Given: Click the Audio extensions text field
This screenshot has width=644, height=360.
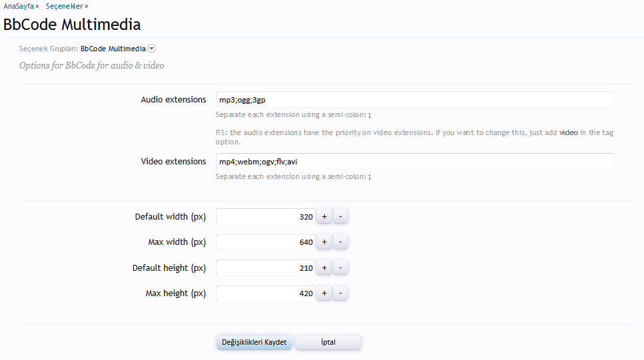Looking at the screenshot, I should [414, 100].
